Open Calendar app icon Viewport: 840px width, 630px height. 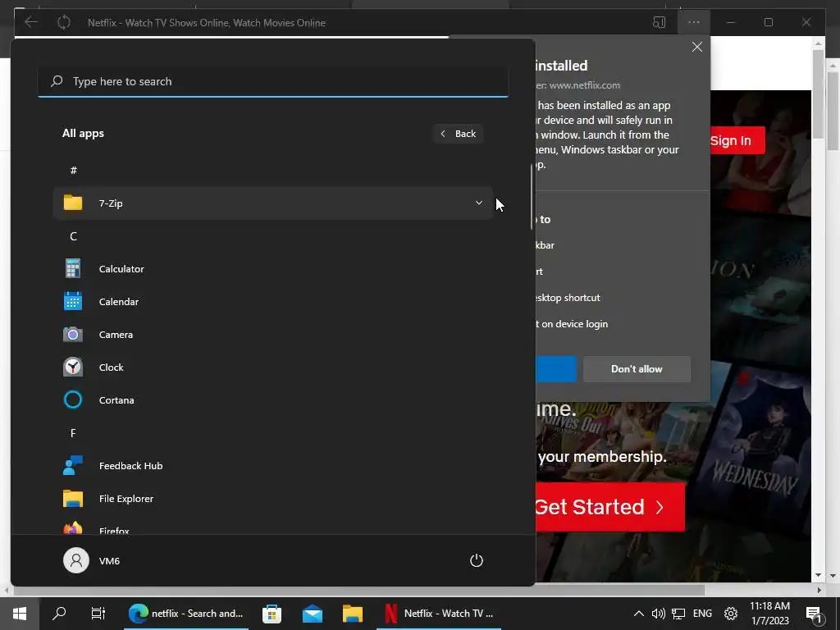(x=73, y=302)
